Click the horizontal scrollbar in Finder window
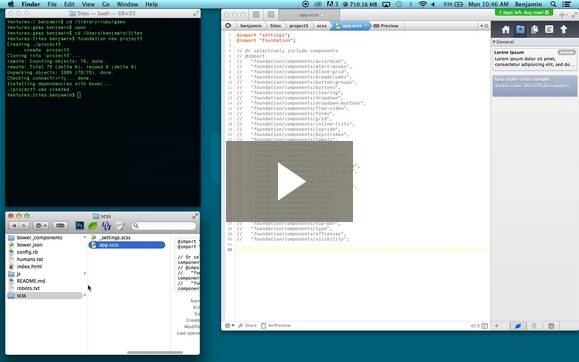 pyautogui.click(x=155, y=352)
